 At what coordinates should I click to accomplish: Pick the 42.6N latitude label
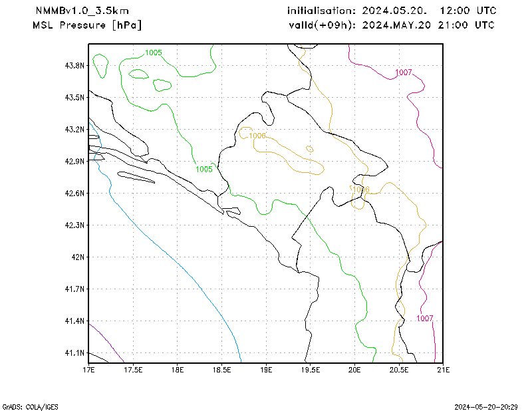pyautogui.click(x=74, y=194)
